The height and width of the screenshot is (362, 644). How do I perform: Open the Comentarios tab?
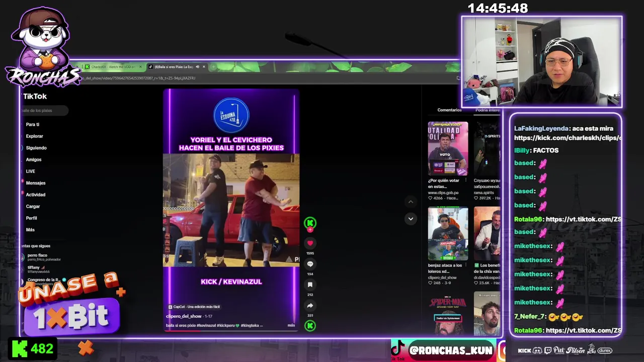pyautogui.click(x=449, y=110)
